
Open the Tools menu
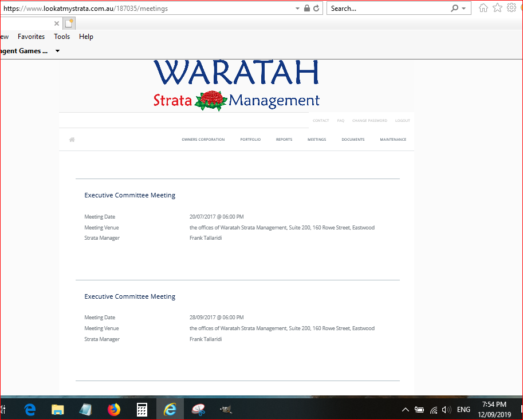(62, 37)
